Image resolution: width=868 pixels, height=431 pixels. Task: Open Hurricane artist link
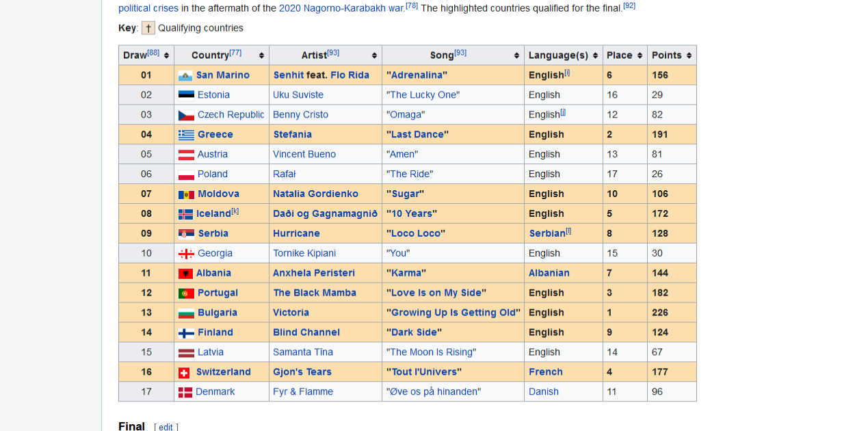(296, 234)
